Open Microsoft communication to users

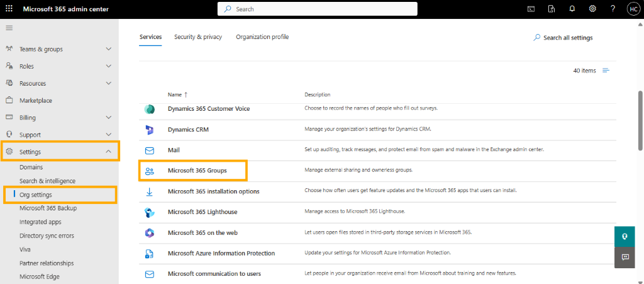[214, 274]
